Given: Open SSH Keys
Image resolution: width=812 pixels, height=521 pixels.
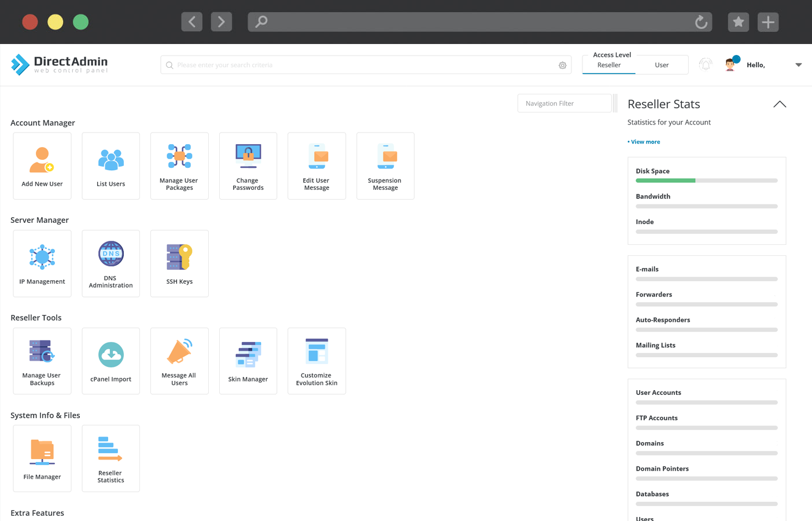Looking at the screenshot, I should point(179,263).
